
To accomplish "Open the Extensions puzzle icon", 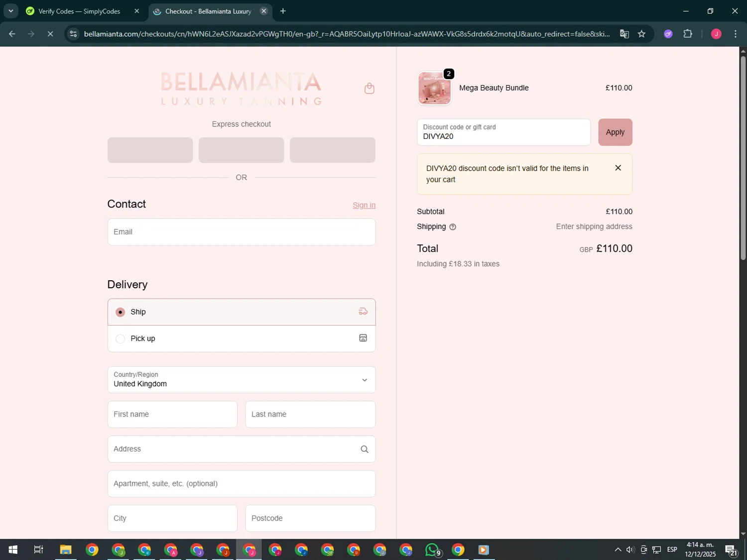I will pyautogui.click(x=688, y=34).
